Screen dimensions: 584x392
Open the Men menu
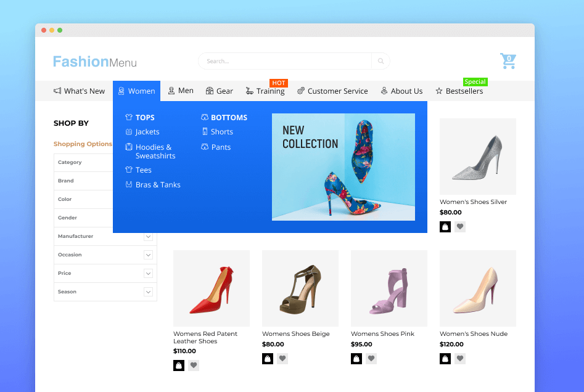point(181,91)
